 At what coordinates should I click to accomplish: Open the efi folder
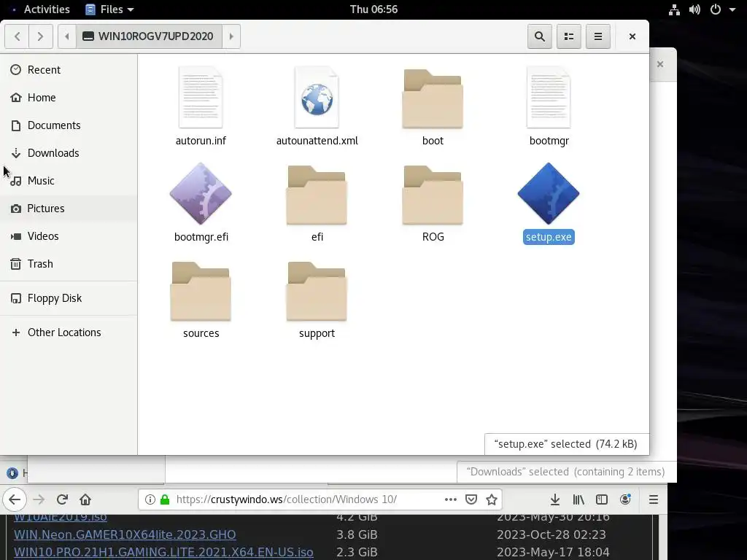[317, 195]
